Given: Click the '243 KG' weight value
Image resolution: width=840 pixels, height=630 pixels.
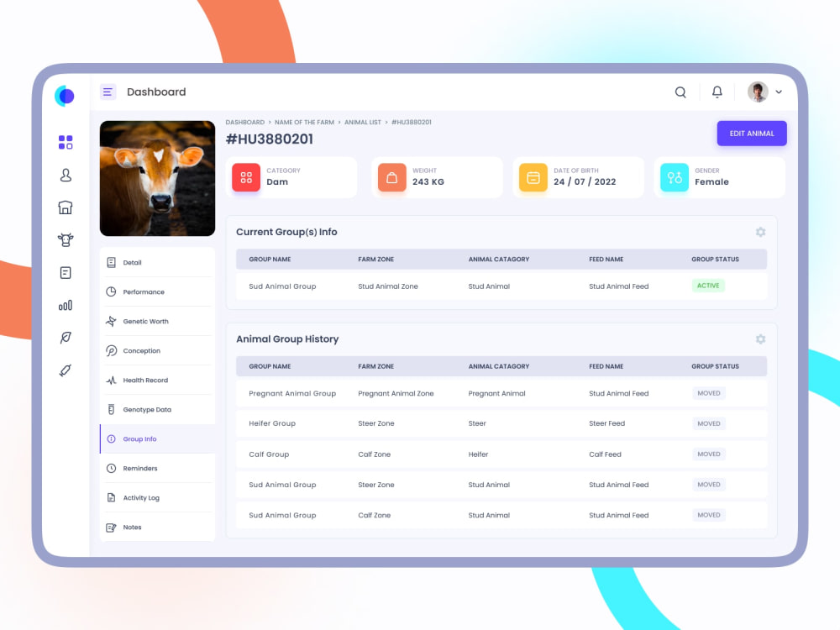Looking at the screenshot, I should click(428, 181).
